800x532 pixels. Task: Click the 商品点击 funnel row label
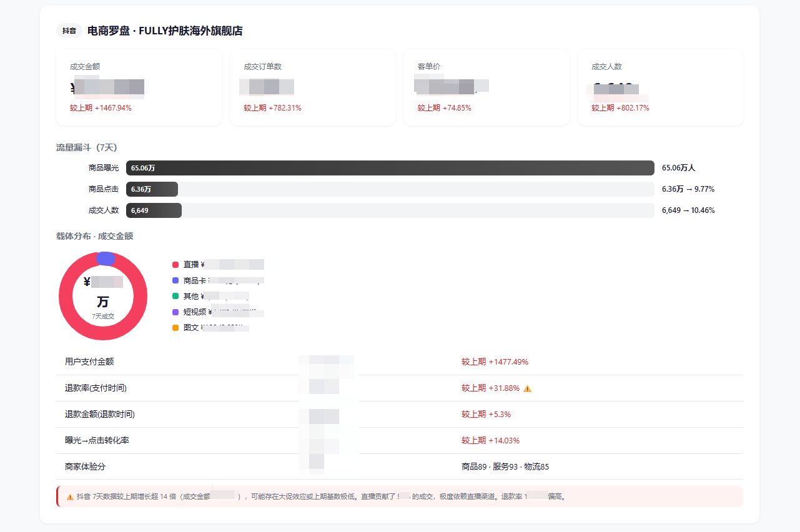point(104,189)
